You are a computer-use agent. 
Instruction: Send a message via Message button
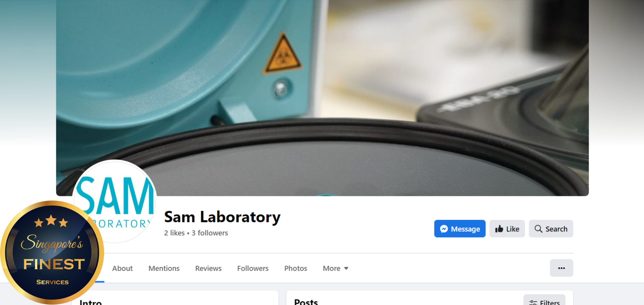[460, 229]
